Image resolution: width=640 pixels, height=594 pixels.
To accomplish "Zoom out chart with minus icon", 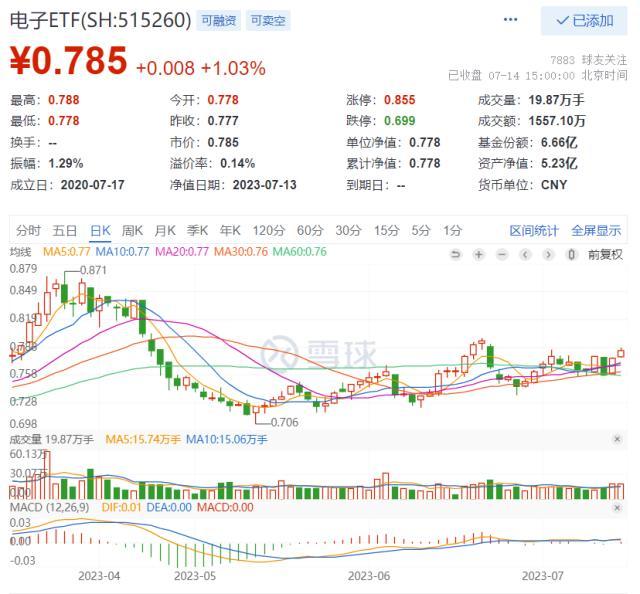I will tap(502, 255).
